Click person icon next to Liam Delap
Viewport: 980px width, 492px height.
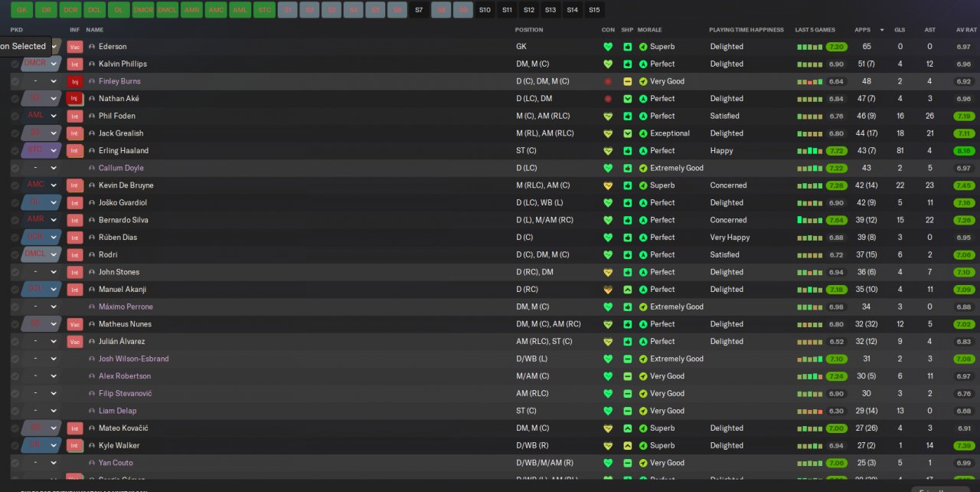click(92, 411)
